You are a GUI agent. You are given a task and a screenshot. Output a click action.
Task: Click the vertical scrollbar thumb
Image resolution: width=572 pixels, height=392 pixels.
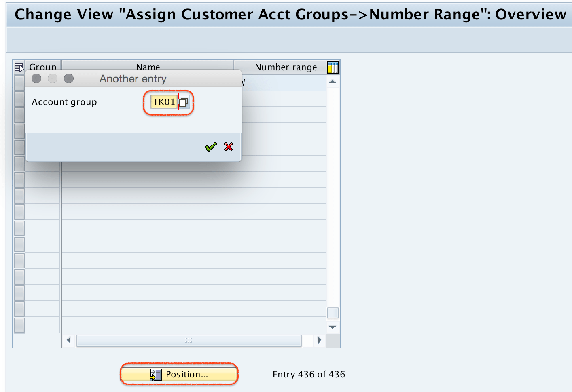[333, 312]
